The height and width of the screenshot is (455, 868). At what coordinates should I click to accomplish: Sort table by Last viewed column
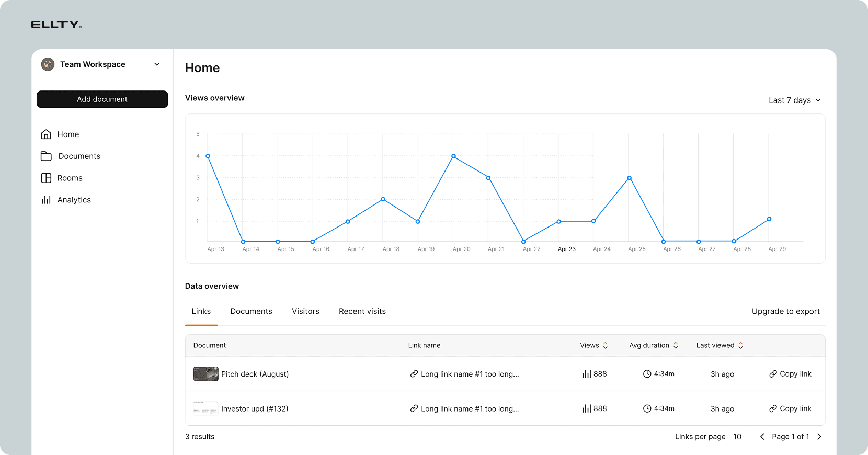point(740,346)
